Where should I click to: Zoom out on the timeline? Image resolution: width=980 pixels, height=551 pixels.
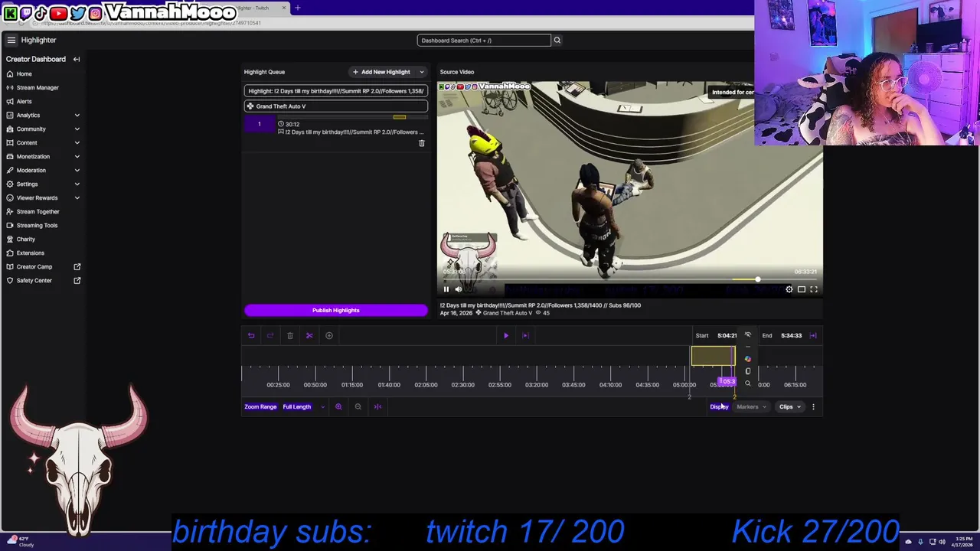click(x=358, y=406)
